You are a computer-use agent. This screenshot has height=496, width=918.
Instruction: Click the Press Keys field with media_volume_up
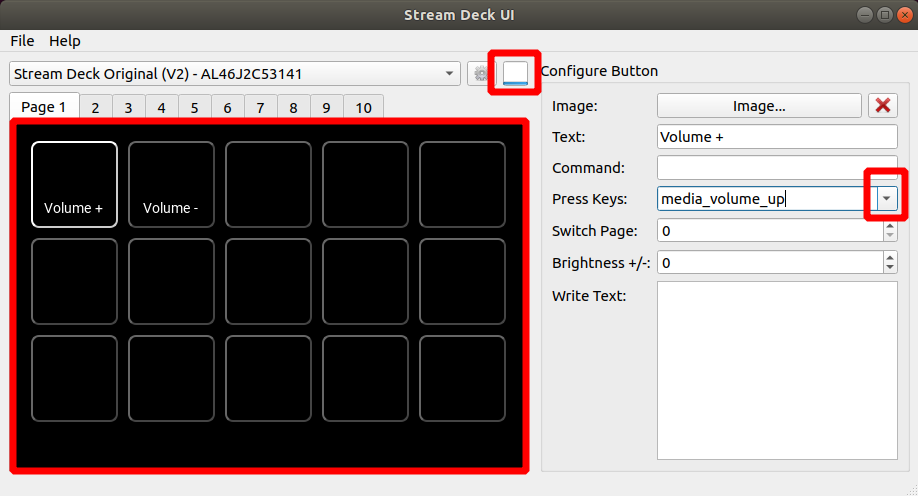[767, 199]
